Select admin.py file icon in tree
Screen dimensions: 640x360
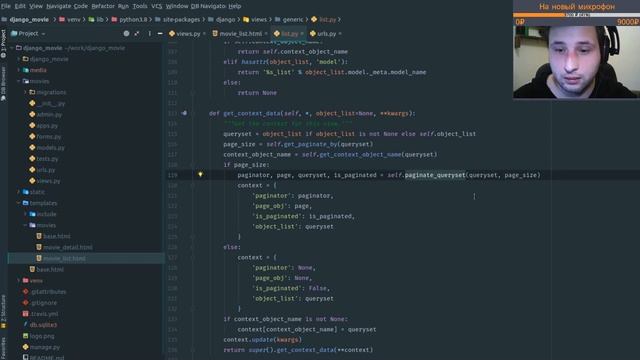pyautogui.click(x=32, y=114)
